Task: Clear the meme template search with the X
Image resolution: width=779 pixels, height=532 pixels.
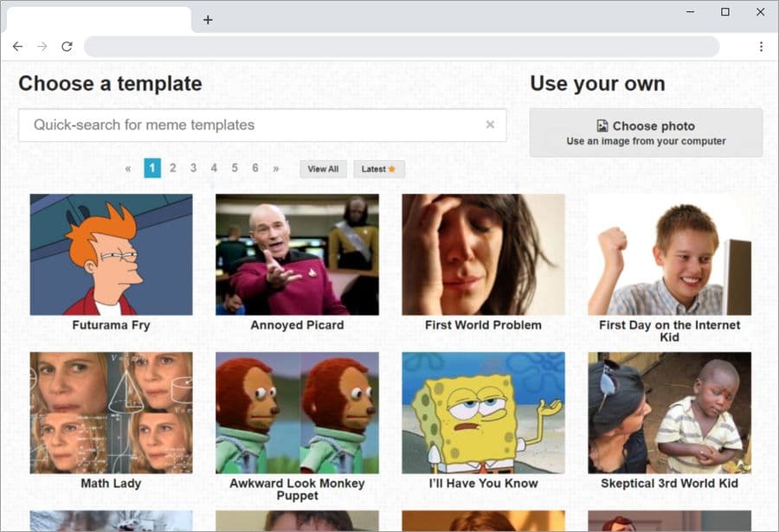Action: tap(490, 125)
